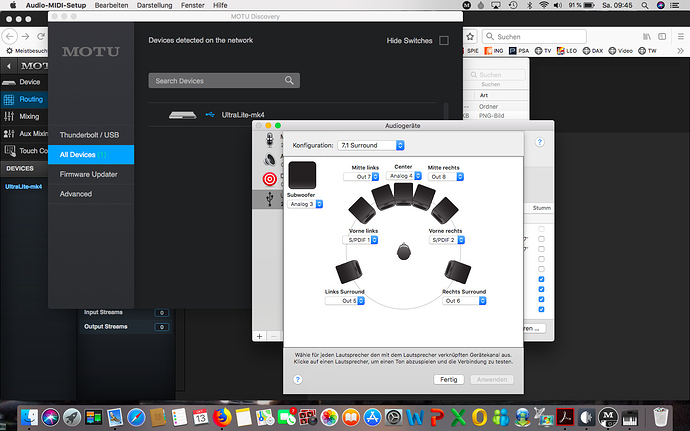
Task: Open the Darstellung menu
Action: (154, 5)
